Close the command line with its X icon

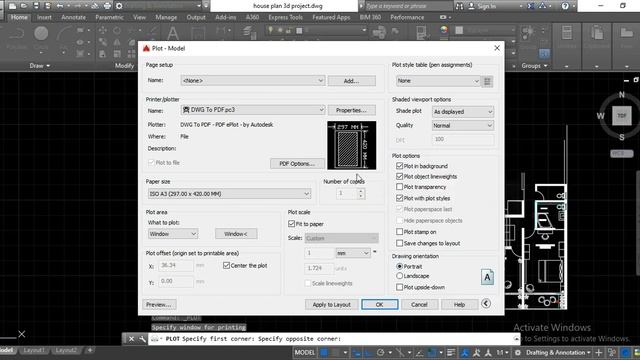pos(131,339)
